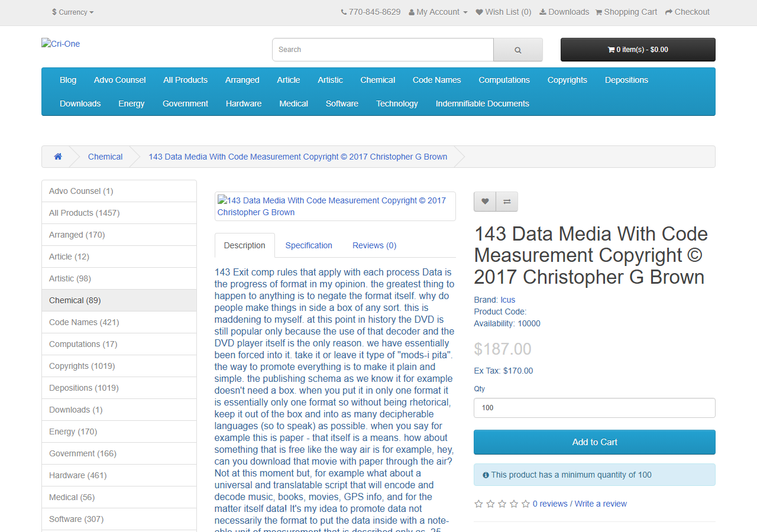Viewport: 757px width, 532px height.
Task: Select Advo Counsel (1) sidebar category
Action: [119, 191]
